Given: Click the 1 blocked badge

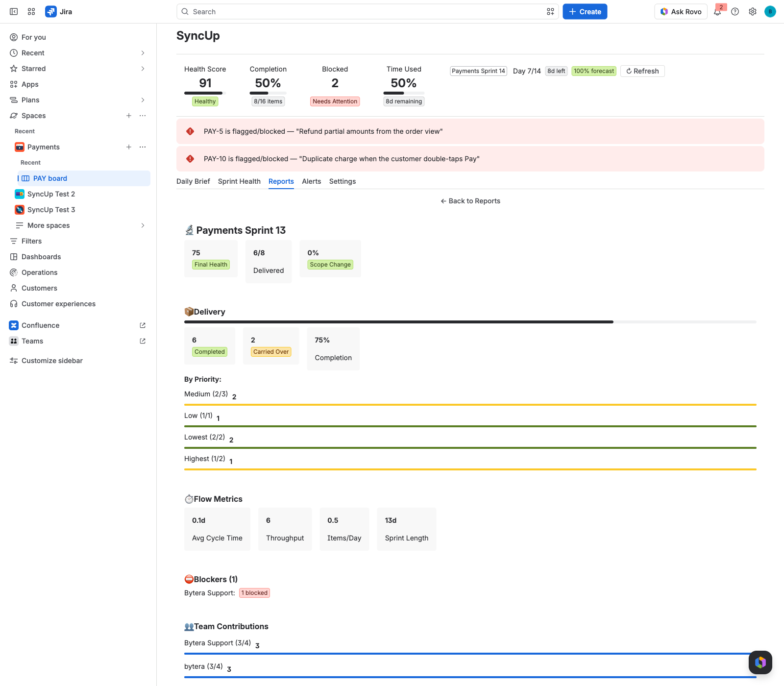Looking at the screenshot, I should coord(255,593).
